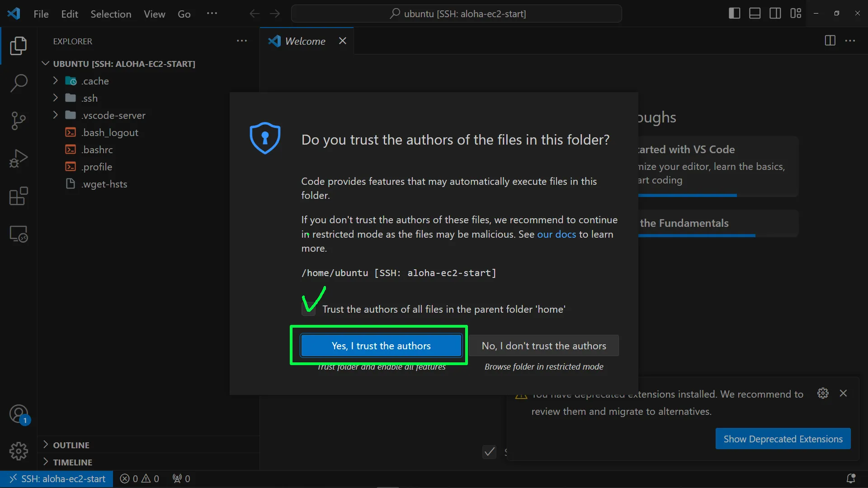Open the Search view in activity bar
Image resolution: width=868 pixels, height=488 pixels.
19,83
